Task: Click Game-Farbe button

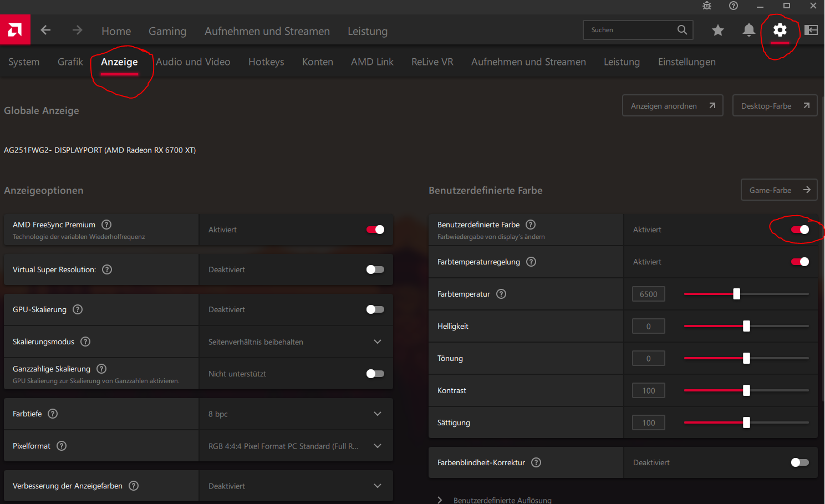Action: pyautogui.click(x=779, y=190)
